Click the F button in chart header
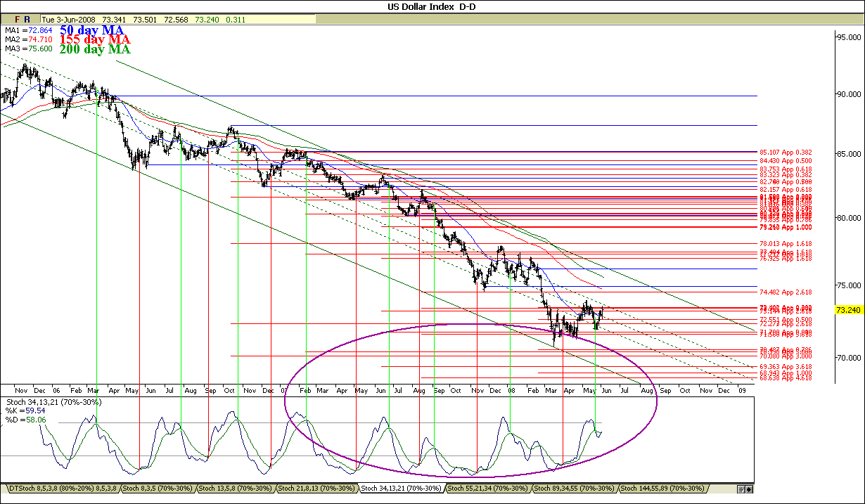Image resolution: width=865 pixels, height=504 pixels. point(18,20)
